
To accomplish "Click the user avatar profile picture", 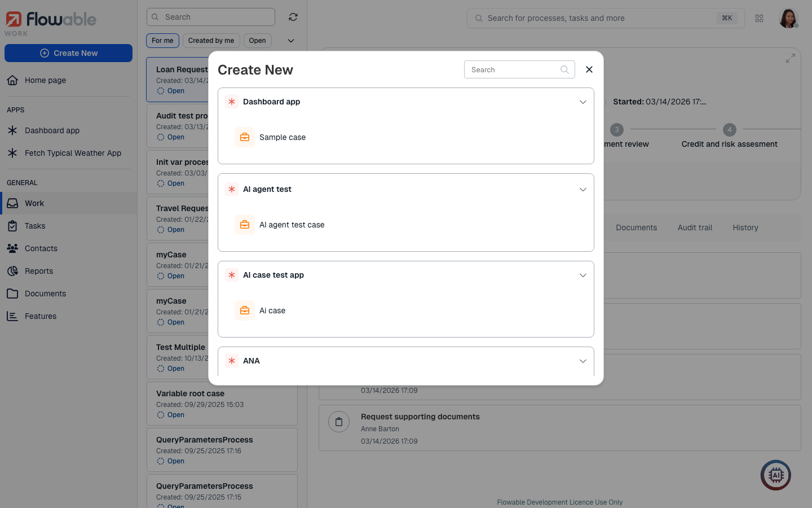I will (x=788, y=18).
